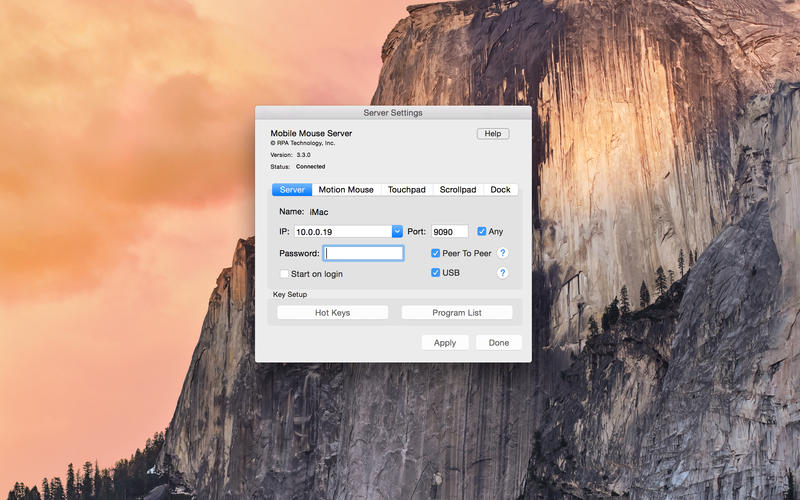Select the Scrollpad tab
The width and height of the screenshot is (800, 500).
[458, 190]
